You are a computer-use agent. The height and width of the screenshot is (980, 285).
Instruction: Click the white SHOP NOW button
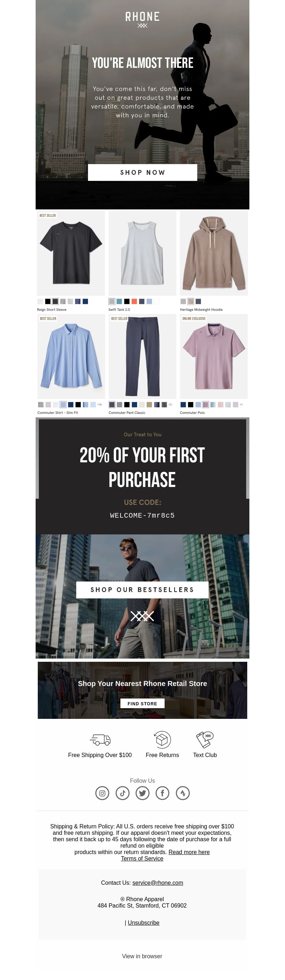click(x=142, y=172)
